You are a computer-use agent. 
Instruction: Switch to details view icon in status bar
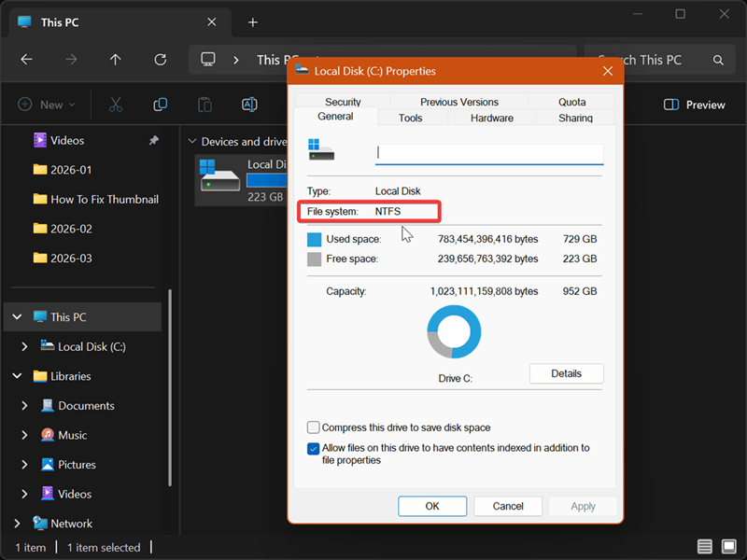(704, 547)
